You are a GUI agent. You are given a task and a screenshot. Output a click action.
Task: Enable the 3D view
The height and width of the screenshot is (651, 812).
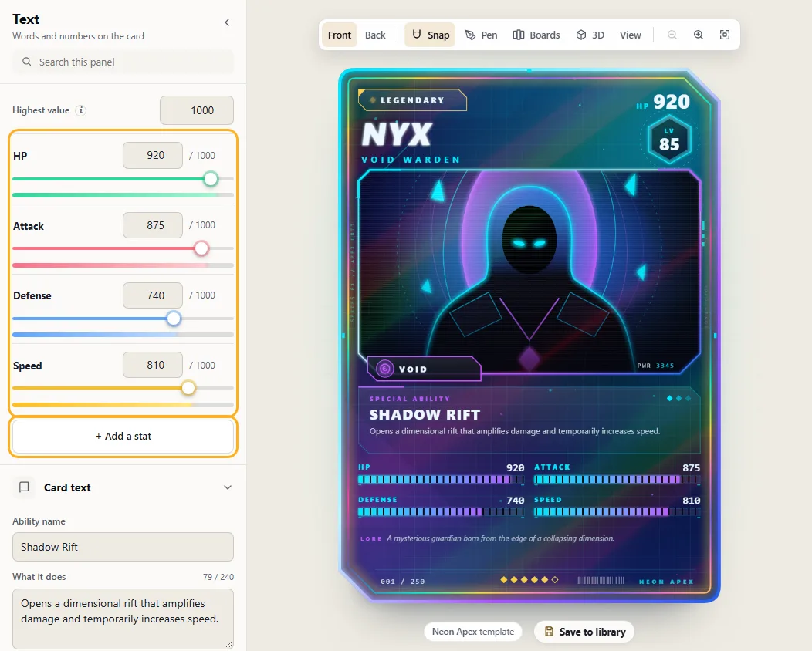(x=590, y=35)
